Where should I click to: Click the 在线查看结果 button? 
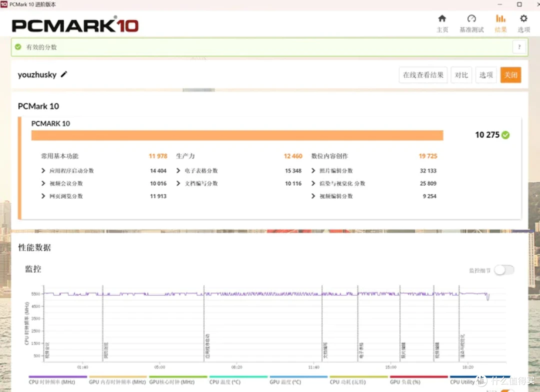423,75
